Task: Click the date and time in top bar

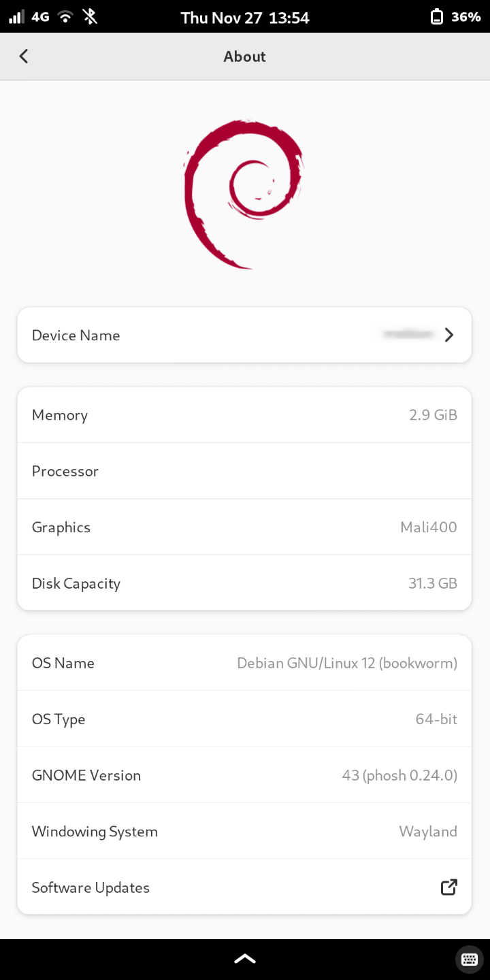Action: [x=245, y=18]
